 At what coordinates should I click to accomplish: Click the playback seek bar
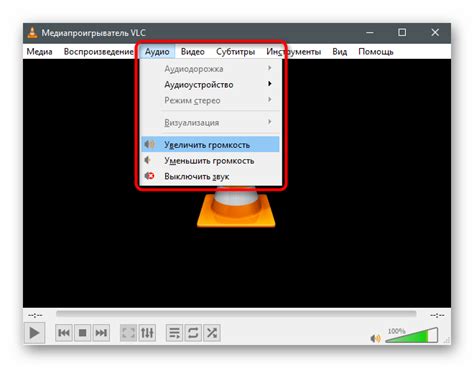click(236, 314)
